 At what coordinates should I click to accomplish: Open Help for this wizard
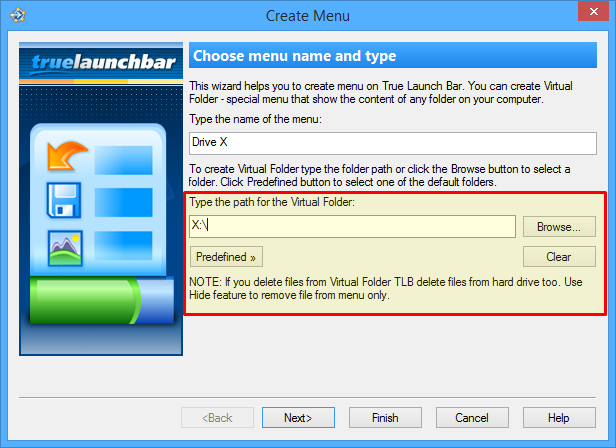point(559,417)
